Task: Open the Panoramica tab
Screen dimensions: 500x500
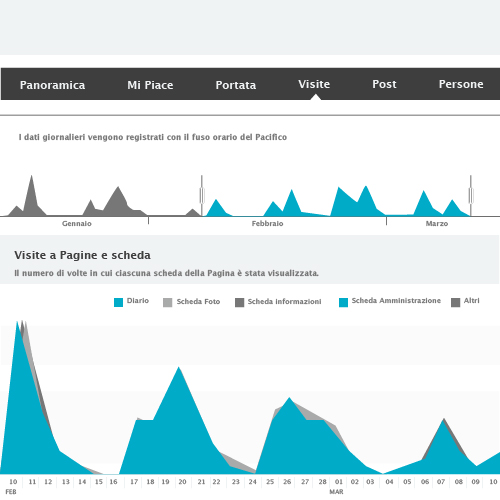Action: click(x=52, y=85)
